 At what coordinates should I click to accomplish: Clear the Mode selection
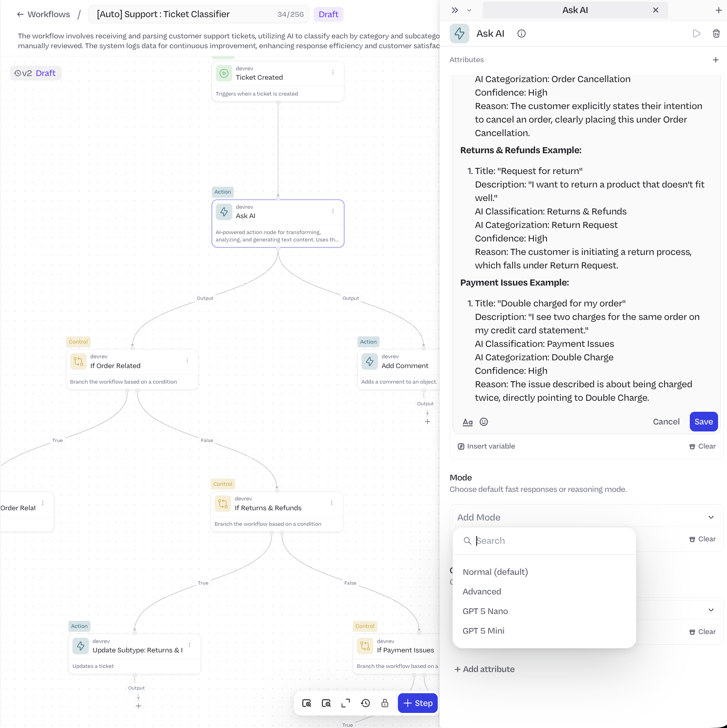[x=702, y=539]
